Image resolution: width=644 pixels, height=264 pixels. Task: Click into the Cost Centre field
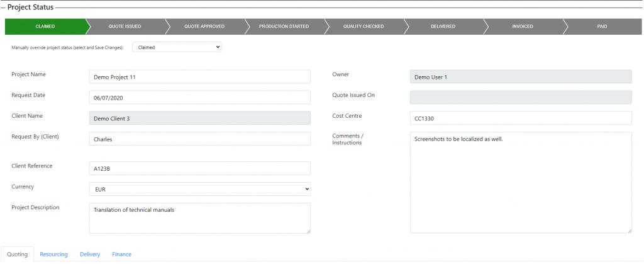(521, 118)
